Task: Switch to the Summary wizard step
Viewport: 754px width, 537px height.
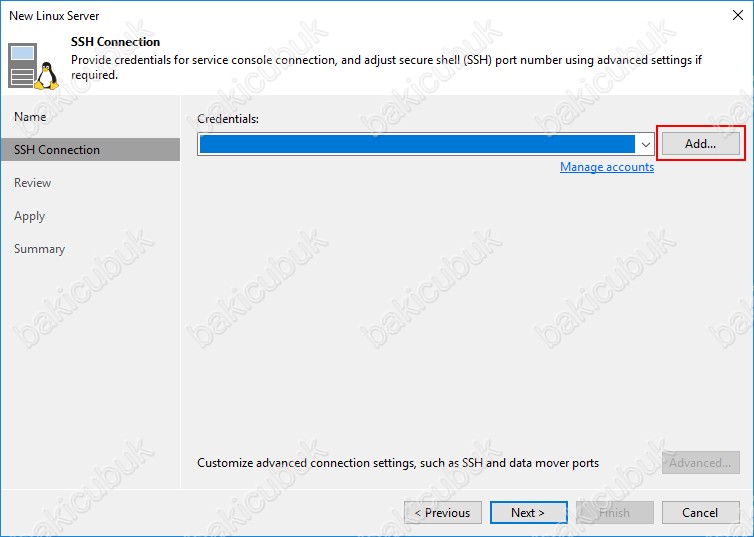Action: 39,249
